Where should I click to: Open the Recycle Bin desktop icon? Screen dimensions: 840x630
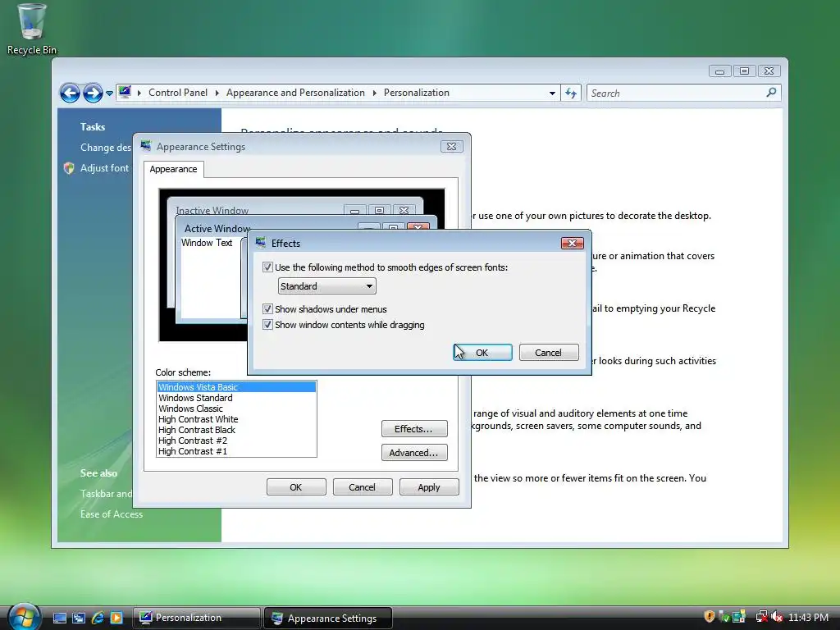click(31, 30)
